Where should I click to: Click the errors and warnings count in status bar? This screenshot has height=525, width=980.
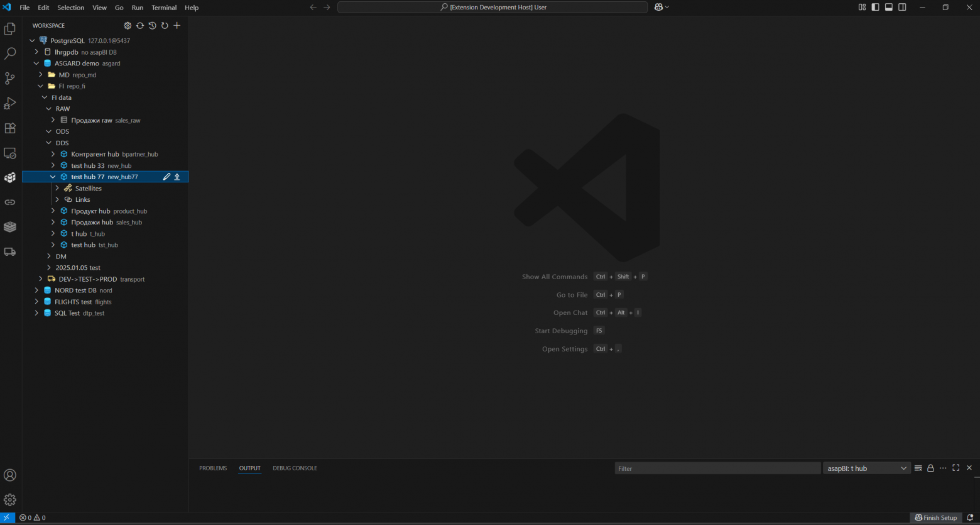coord(33,518)
